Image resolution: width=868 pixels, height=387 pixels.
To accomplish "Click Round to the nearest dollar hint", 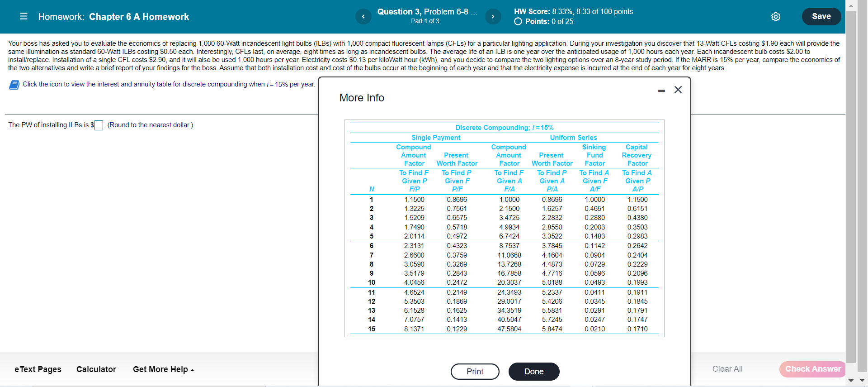I will pyautogui.click(x=150, y=125).
